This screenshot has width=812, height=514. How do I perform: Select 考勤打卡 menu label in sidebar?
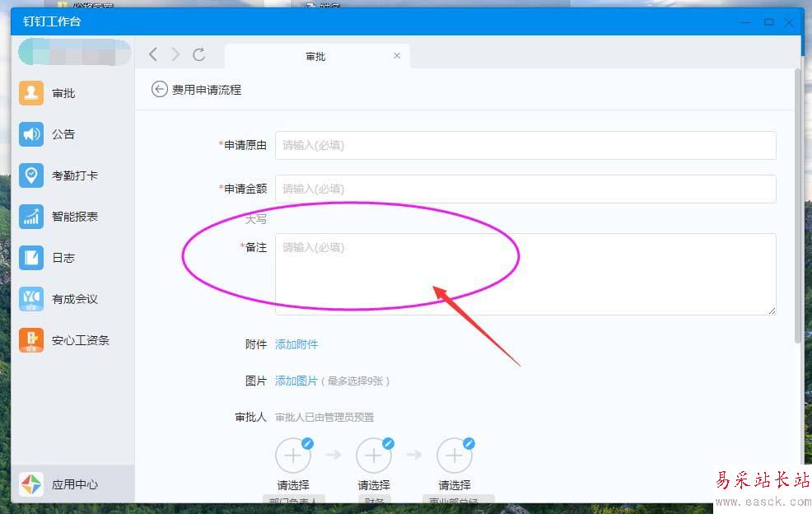[x=75, y=175]
